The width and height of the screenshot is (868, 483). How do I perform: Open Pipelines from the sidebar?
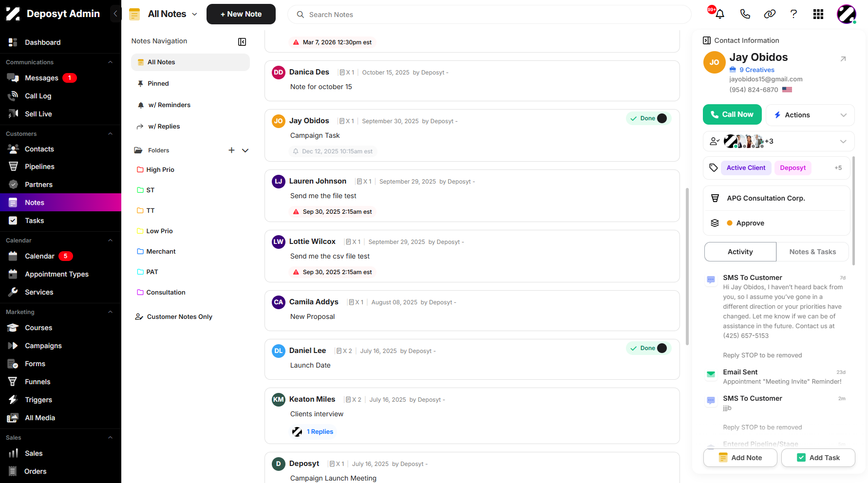tap(39, 167)
